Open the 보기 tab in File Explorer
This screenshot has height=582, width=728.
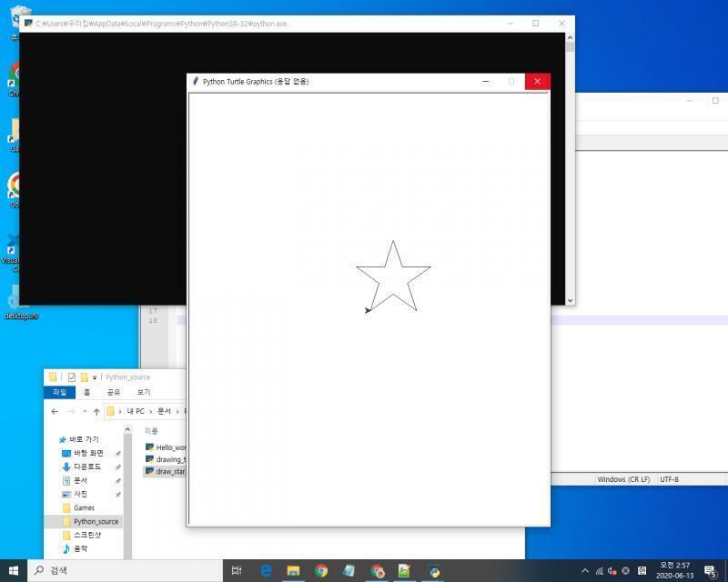[144, 392]
